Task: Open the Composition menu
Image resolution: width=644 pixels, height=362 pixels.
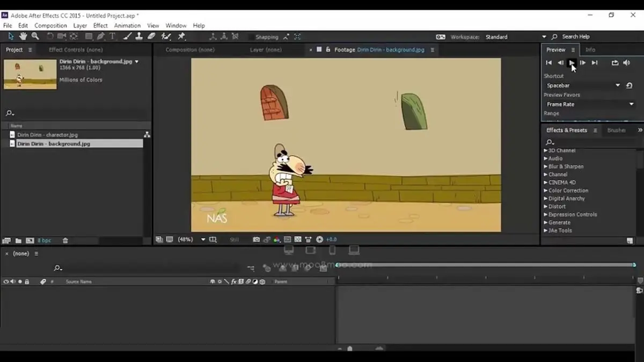Action: click(50, 25)
